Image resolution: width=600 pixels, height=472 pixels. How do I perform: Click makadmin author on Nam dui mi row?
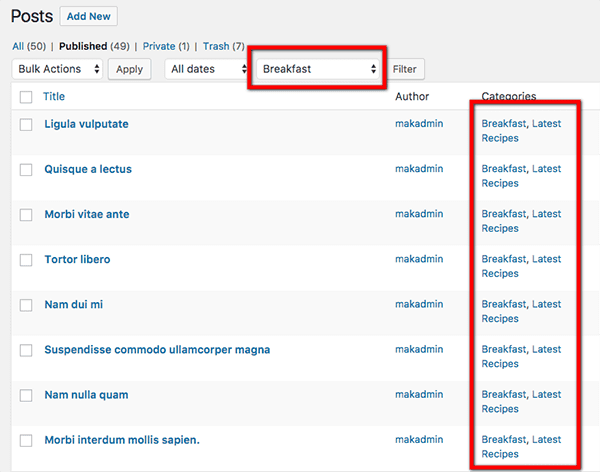[418, 304]
